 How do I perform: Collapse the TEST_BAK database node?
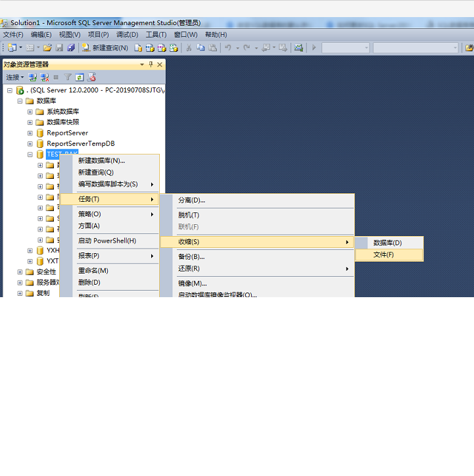pos(30,155)
